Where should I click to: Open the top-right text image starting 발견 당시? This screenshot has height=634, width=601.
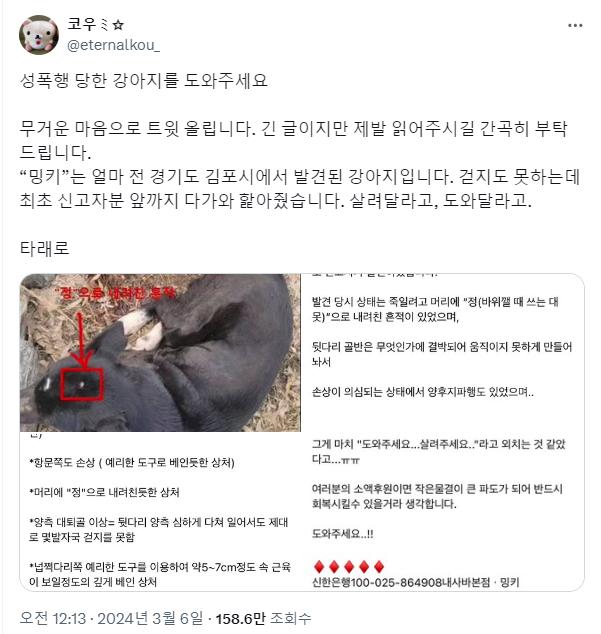443,353
